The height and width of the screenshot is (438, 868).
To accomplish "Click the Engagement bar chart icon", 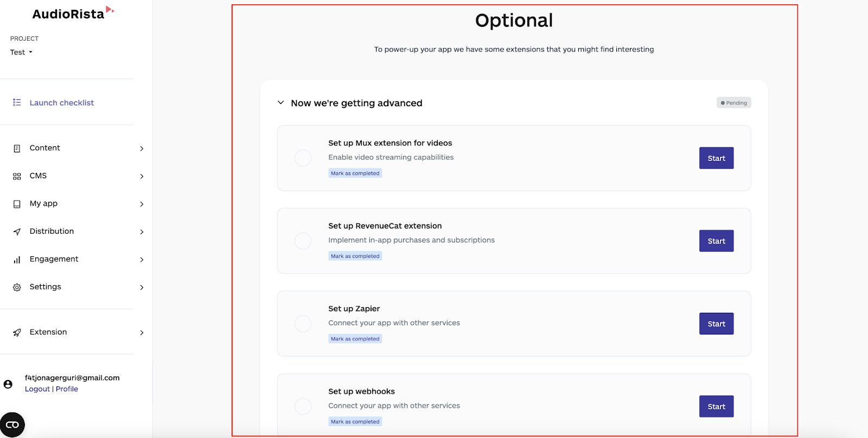I will (x=17, y=260).
